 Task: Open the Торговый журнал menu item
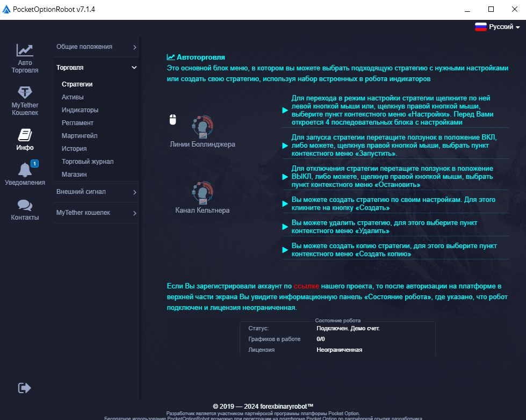click(88, 162)
